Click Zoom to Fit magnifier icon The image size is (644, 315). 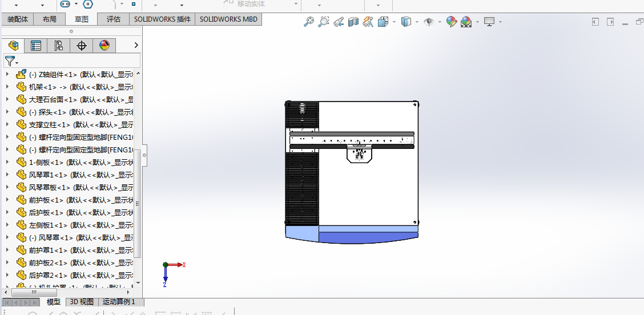point(308,22)
